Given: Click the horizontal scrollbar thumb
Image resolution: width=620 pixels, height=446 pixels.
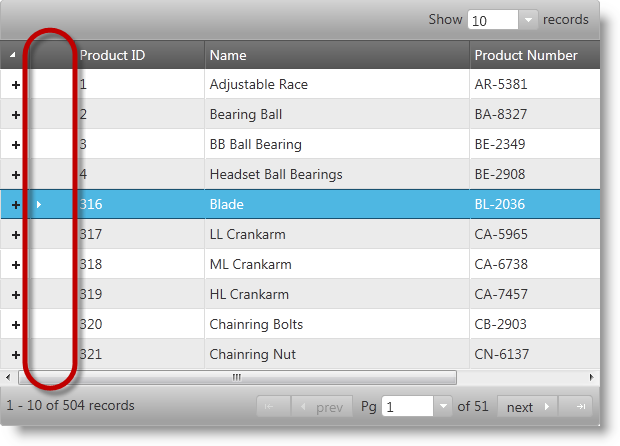Looking at the screenshot, I should 237,377.
